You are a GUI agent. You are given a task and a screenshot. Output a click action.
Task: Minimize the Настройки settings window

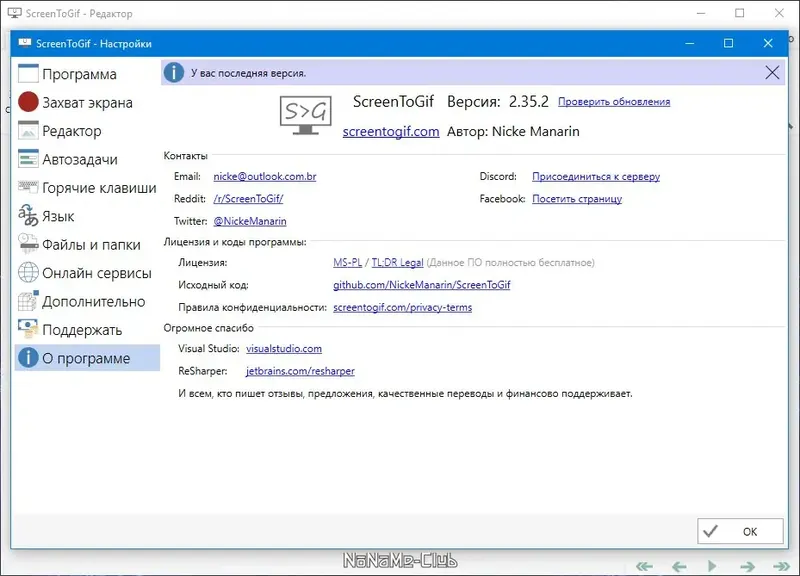[690, 43]
